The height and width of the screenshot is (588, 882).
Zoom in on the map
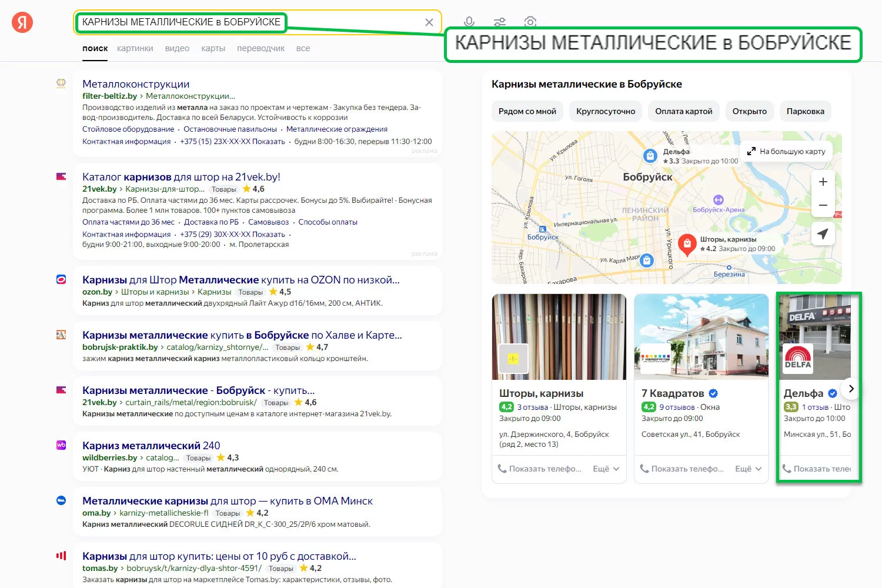[823, 182]
